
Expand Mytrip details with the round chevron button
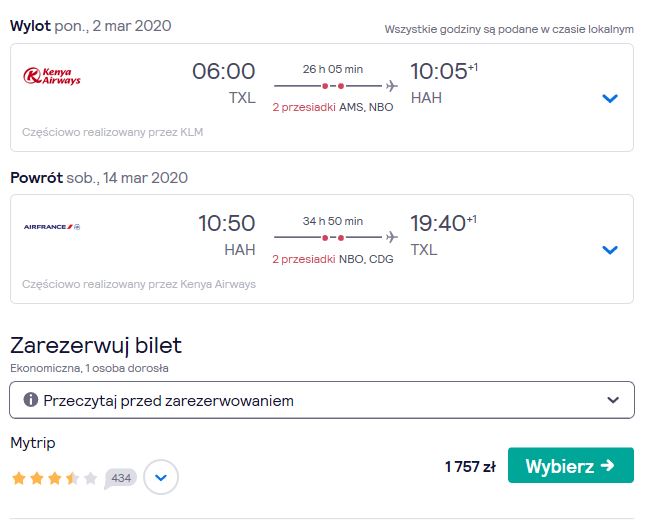[x=161, y=477]
